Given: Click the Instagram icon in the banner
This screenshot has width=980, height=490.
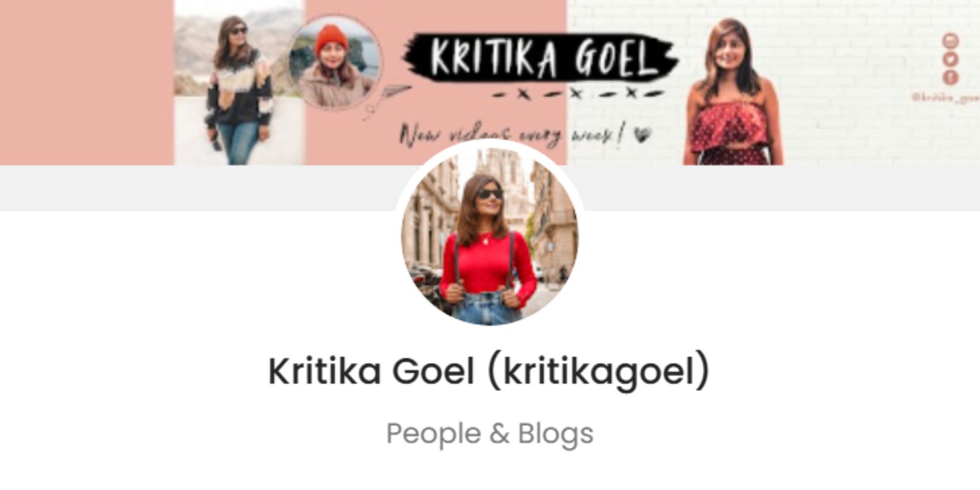Looking at the screenshot, I should coord(950,42).
